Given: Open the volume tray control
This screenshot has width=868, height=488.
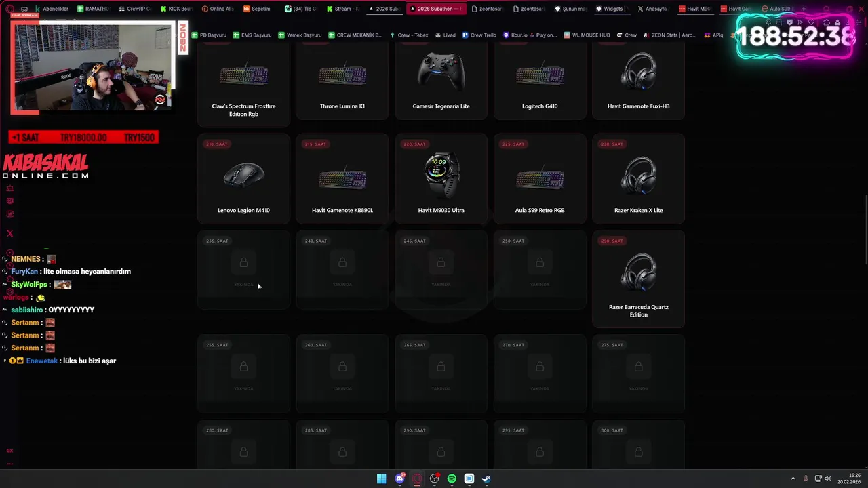Looking at the screenshot, I should click(x=828, y=479).
